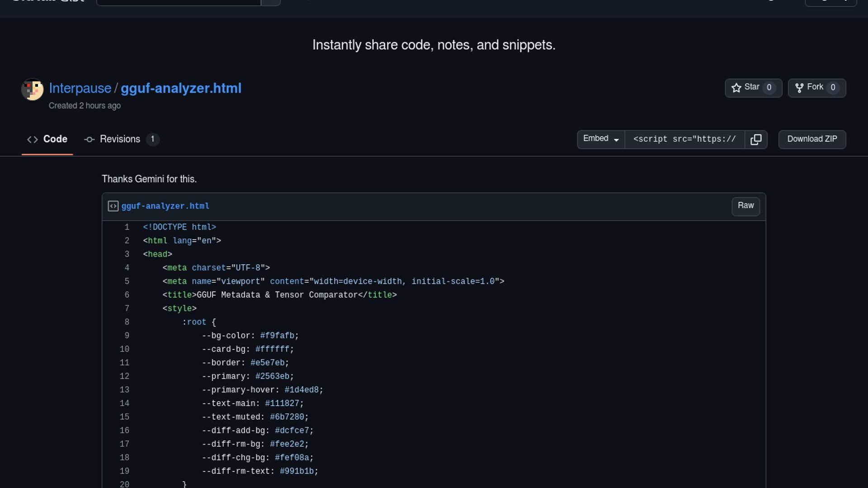
Task: Select line number 1 in the code
Action: pos(127,227)
